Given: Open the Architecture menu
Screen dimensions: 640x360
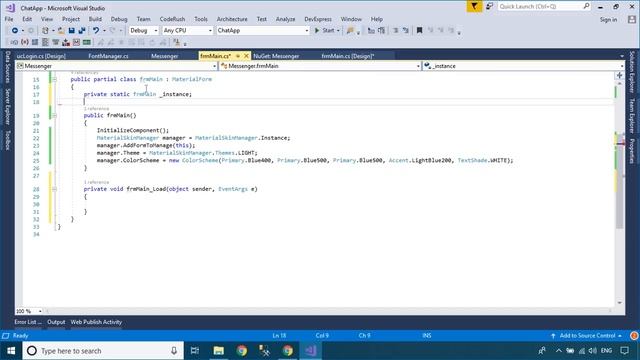Looking at the screenshot, I should point(232,19).
